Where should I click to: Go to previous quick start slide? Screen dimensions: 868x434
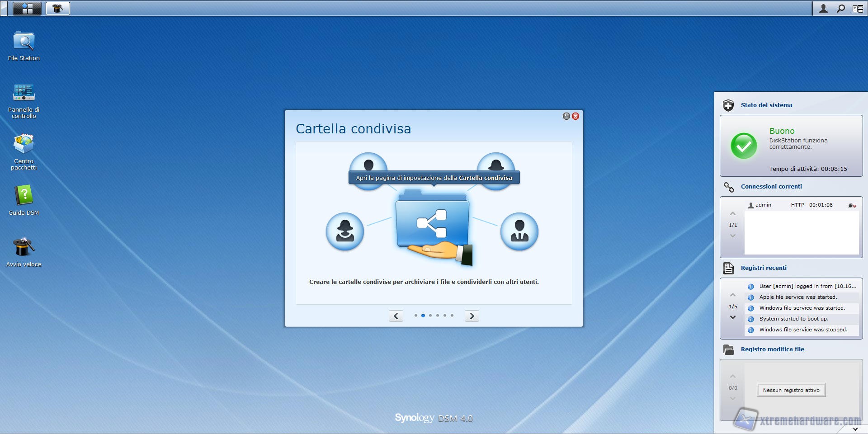[396, 316]
